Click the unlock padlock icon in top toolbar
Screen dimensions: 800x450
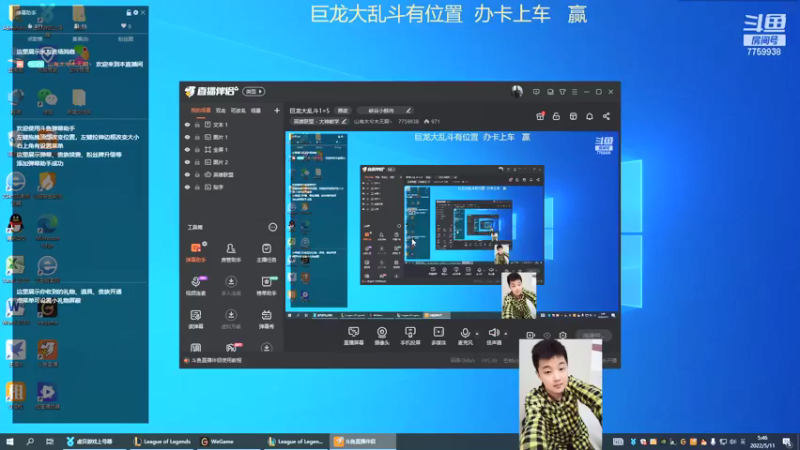556,116
